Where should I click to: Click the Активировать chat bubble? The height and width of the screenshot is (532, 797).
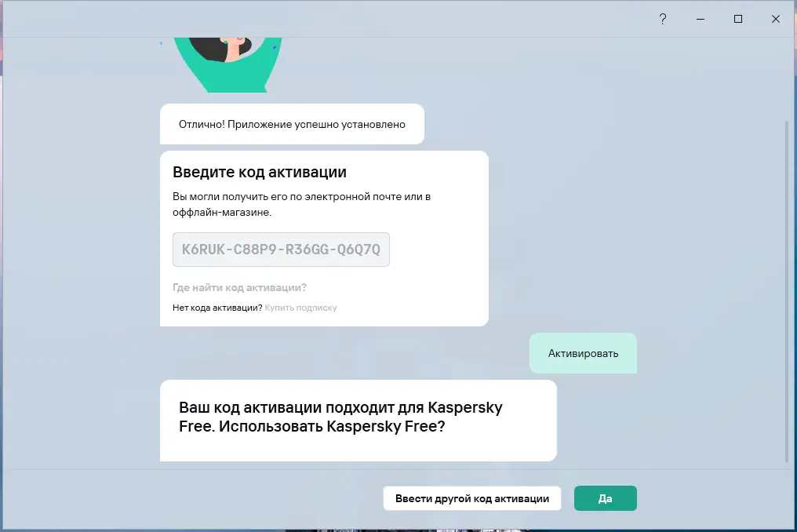(x=583, y=353)
